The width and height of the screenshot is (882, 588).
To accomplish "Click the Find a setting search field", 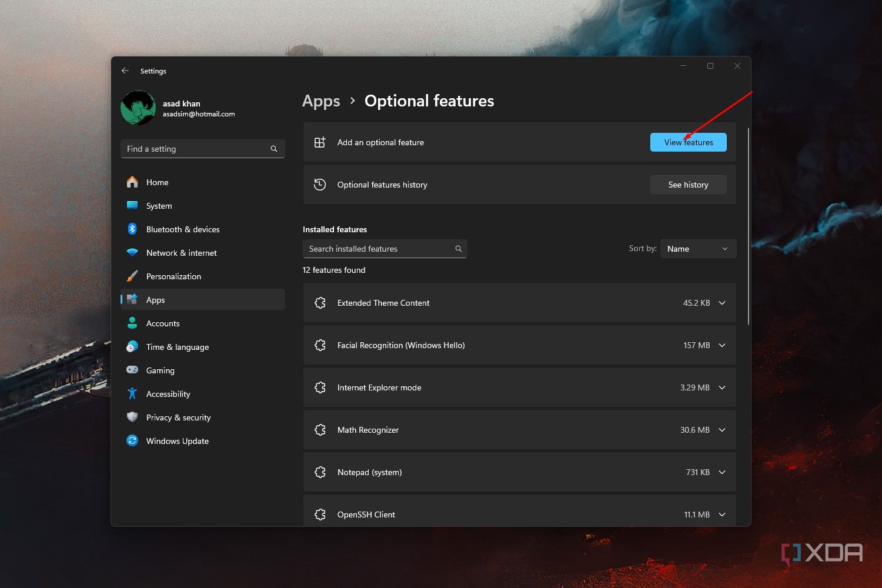I will [x=203, y=149].
